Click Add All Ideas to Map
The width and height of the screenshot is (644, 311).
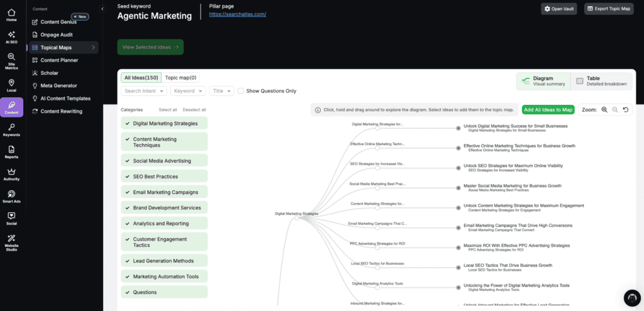(x=548, y=109)
